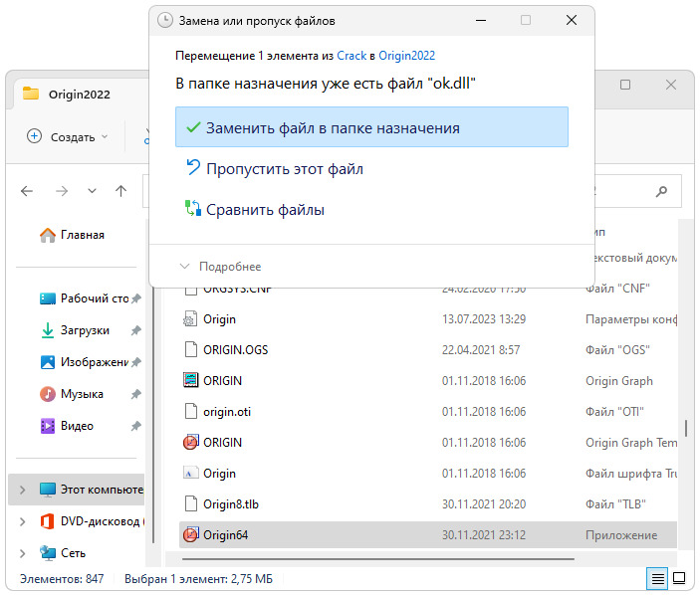
Task: Expand the Сеть tree node
Action: tap(22, 553)
